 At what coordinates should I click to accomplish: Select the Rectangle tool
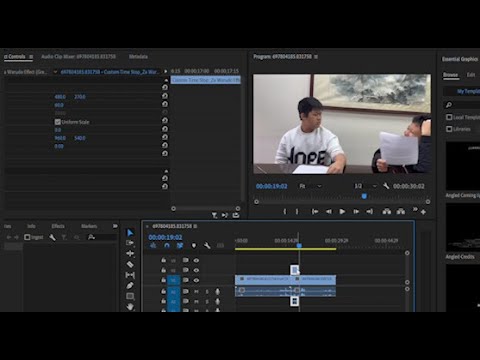click(x=130, y=296)
